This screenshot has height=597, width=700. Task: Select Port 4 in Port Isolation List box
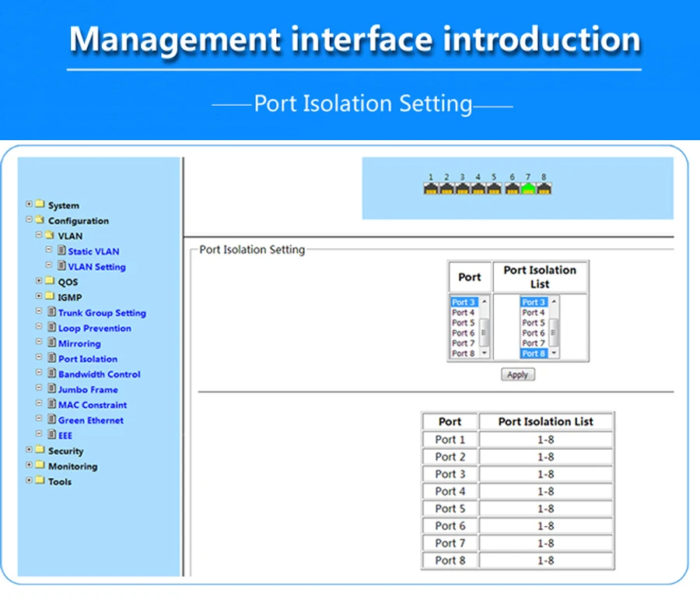click(x=534, y=312)
